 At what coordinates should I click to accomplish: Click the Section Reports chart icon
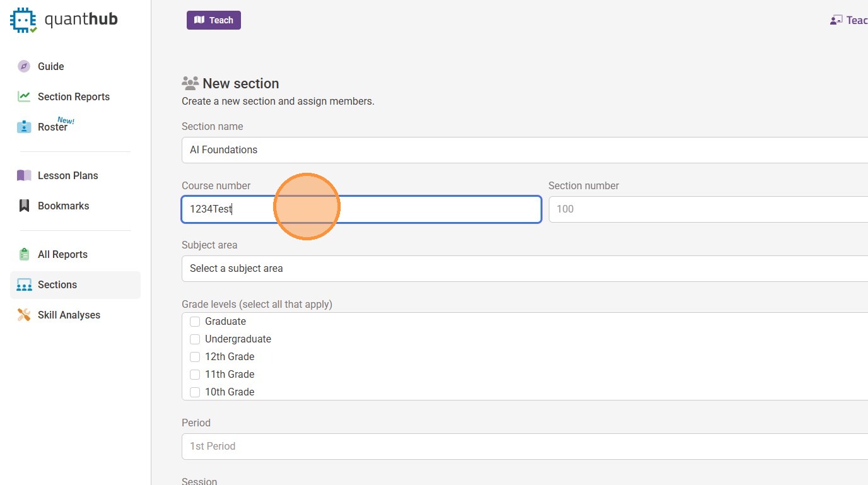[24, 96]
